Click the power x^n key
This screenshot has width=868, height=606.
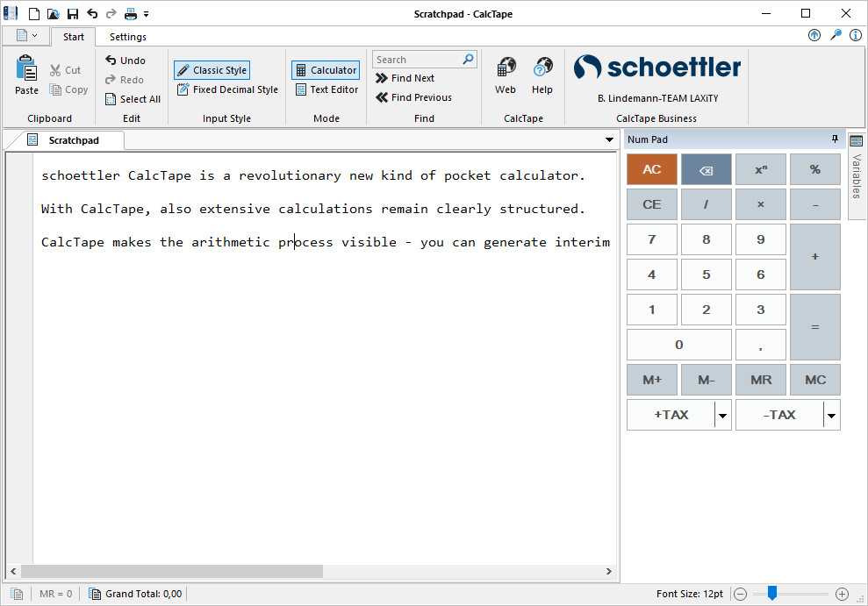(761, 169)
